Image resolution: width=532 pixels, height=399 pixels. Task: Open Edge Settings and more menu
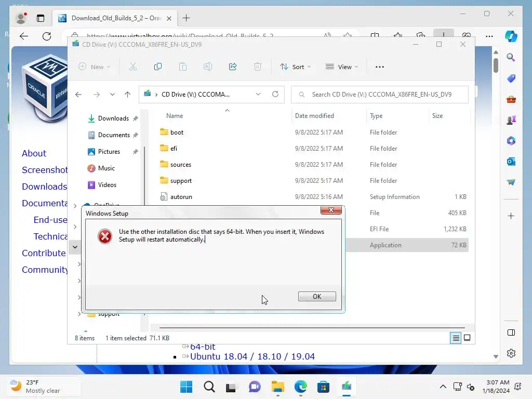coord(489,36)
